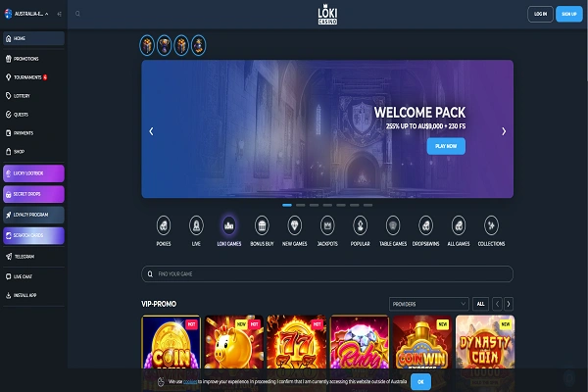Collapse the sidebar with the arrow icon
This screenshot has width=588, height=392.
pyautogui.click(x=59, y=14)
